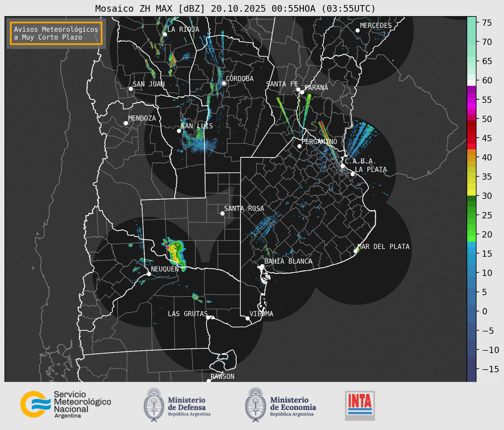504x430 pixels.
Task: Click the INTA logo
Action: point(360,405)
